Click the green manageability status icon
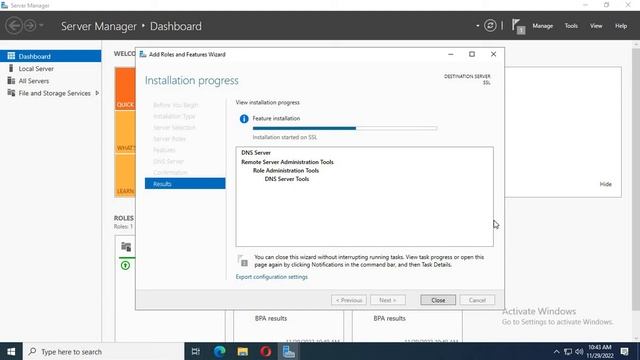Image resolution: width=640 pixels, height=360 pixels. (125, 266)
